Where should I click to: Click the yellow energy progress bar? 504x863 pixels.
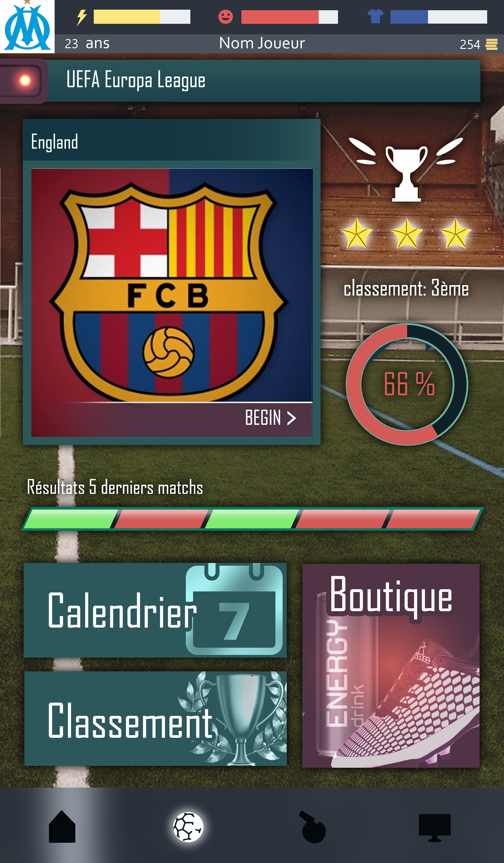pyautogui.click(x=142, y=17)
